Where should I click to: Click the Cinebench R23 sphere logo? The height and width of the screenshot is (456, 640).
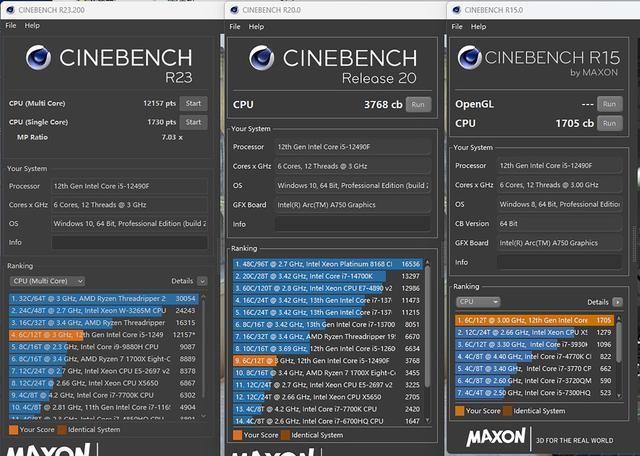pos(38,58)
